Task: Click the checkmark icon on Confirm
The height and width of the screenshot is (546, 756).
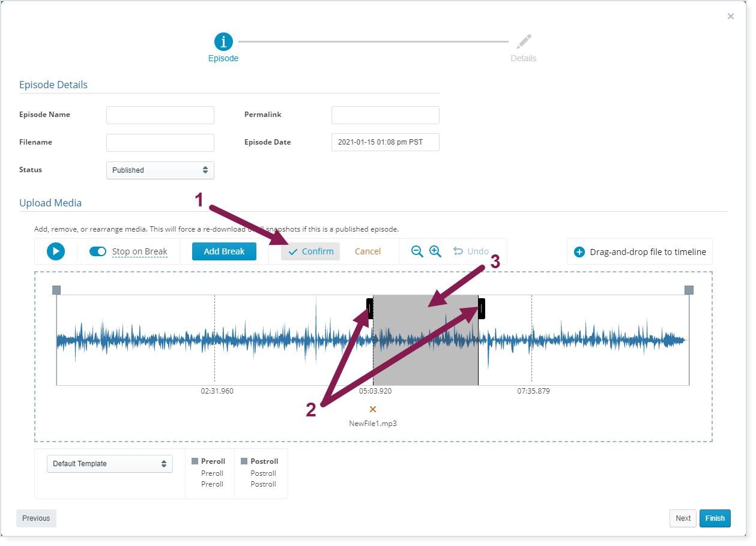Action: [293, 252]
